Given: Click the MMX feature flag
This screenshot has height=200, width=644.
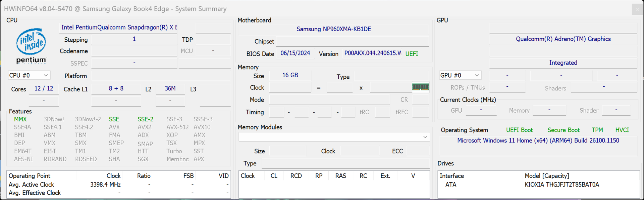Looking at the screenshot, I should click(20, 119).
